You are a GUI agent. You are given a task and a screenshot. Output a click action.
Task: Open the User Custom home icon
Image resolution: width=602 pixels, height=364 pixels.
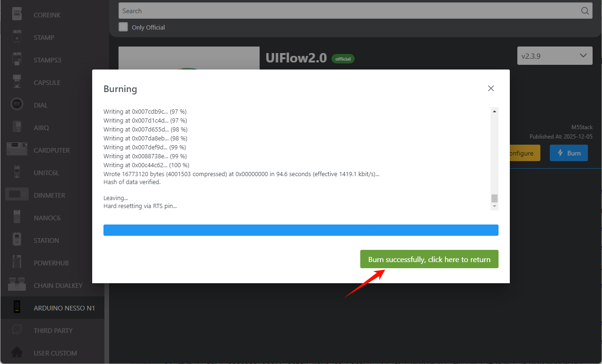tap(17, 353)
